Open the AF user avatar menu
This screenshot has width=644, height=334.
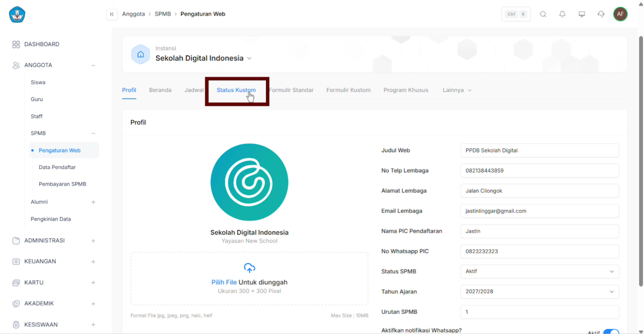click(x=620, y=14)
